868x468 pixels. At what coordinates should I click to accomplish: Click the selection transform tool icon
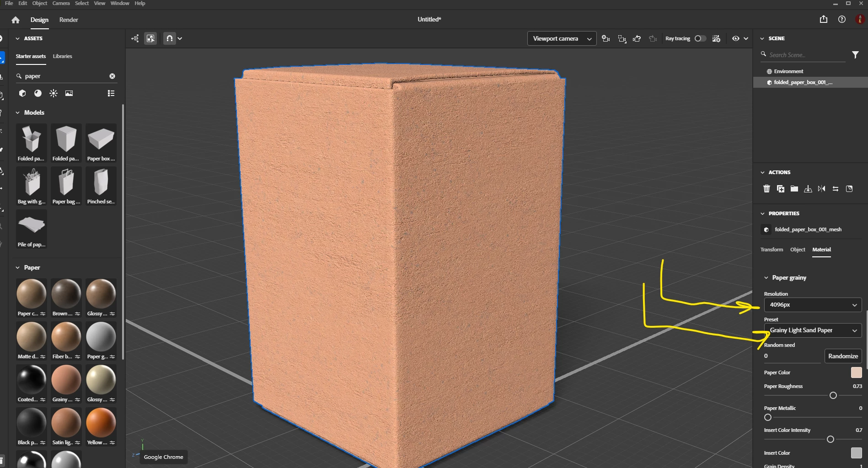135,38
